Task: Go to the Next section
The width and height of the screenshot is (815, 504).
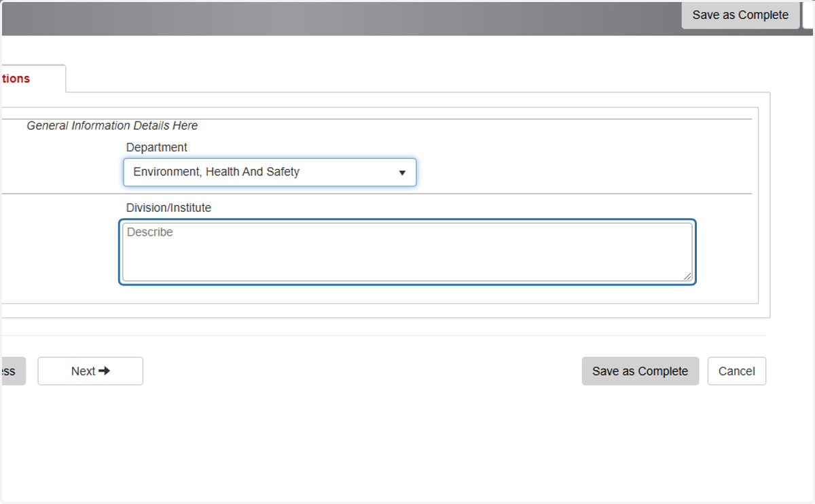Action: click(x=90, y=371)
